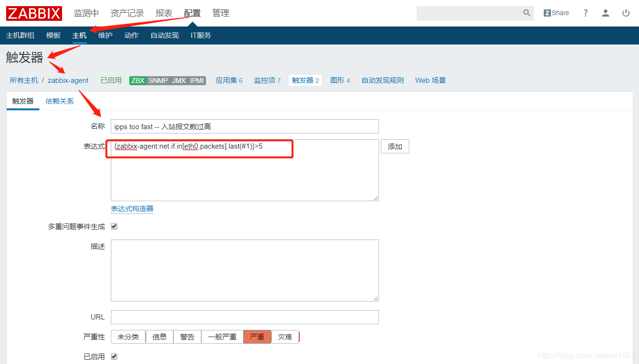The height and width of the screenshot is (364, 639).
Task: Open 触发器 2 link
Action: (x=306, y=80)
